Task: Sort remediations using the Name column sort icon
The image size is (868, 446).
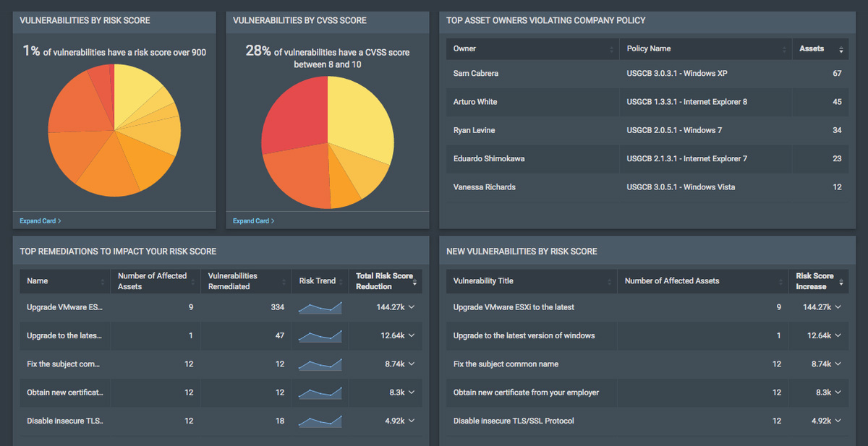Action: pos(103,281)
